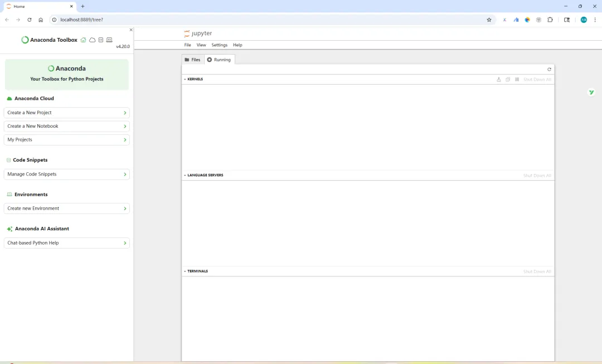Image resolution: width=602 pixels, height=364 pixels.
Task: Expand My Projects chevron
Action: click(x=125, y=140)
